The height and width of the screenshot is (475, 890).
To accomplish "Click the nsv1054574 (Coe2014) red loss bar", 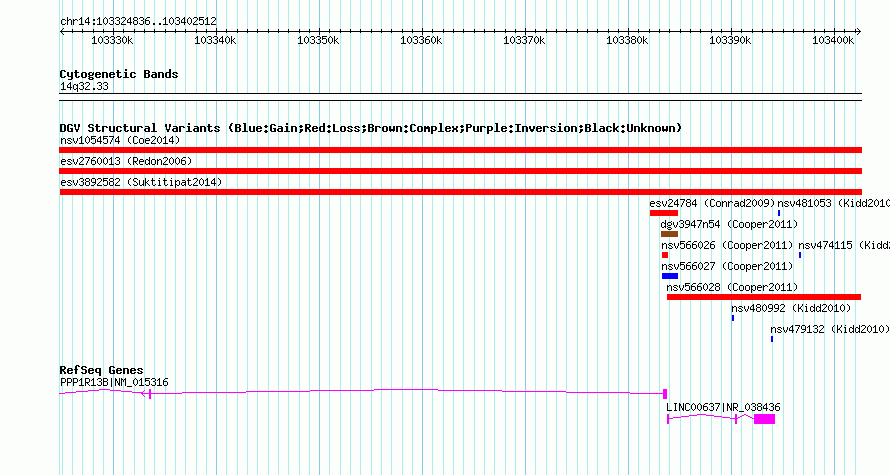I will click(460, 150).
